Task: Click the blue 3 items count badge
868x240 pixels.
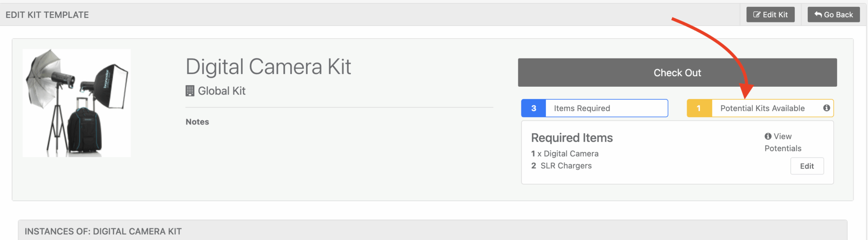Action: [x=533, y=108]
